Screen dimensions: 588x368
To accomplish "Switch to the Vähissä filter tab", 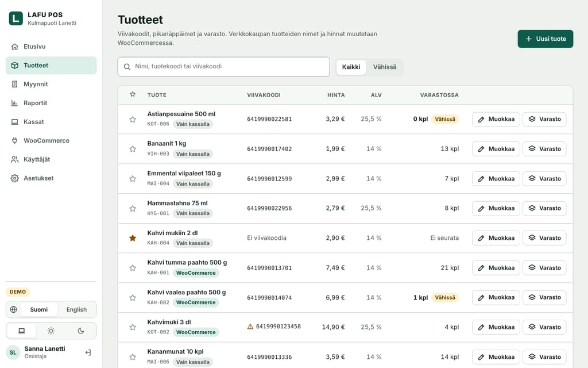I will [384, 67].
